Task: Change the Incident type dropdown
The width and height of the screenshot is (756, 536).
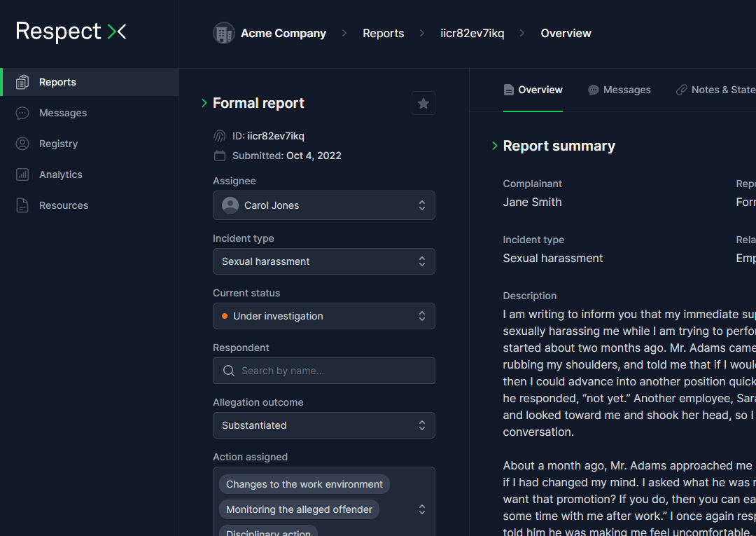Action: [323, 261]
